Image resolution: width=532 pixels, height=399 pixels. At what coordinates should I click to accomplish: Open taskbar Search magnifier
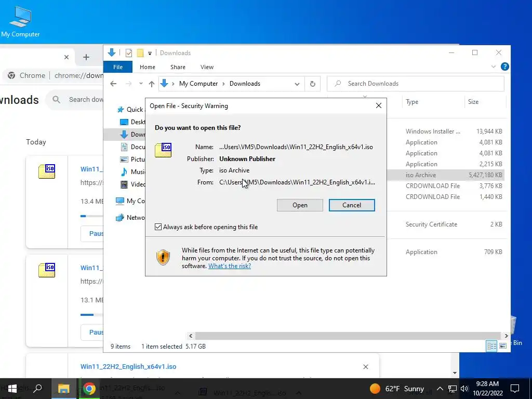coord(37,389)
